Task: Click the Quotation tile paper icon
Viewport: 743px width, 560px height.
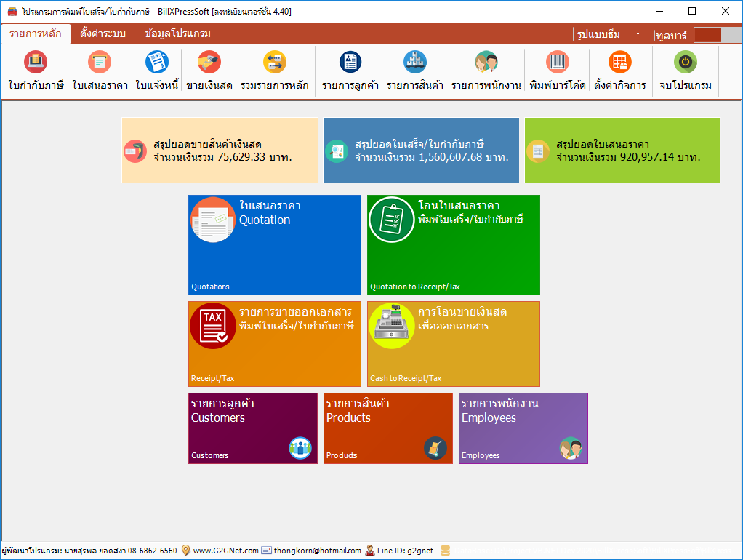Action: pyautogui.click(x=213, y=220)
